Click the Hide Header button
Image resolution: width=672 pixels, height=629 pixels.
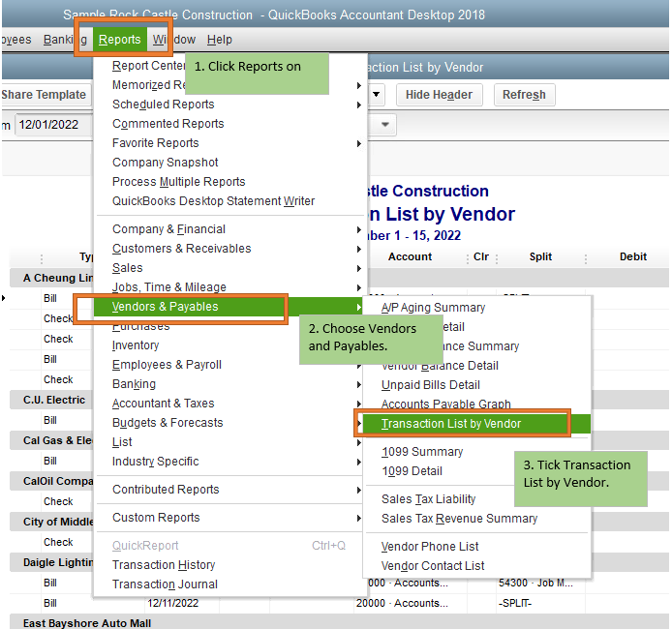[x=439, y=95]
